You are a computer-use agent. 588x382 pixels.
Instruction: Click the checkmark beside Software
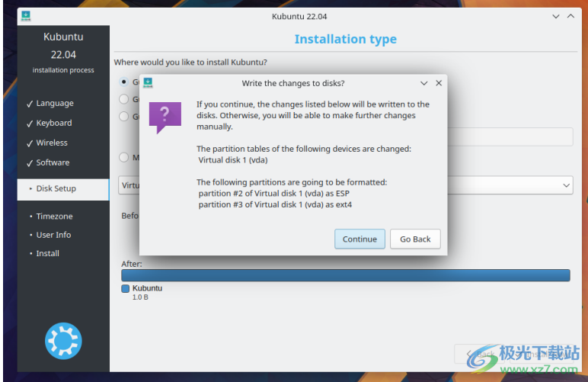pos(30,164)
